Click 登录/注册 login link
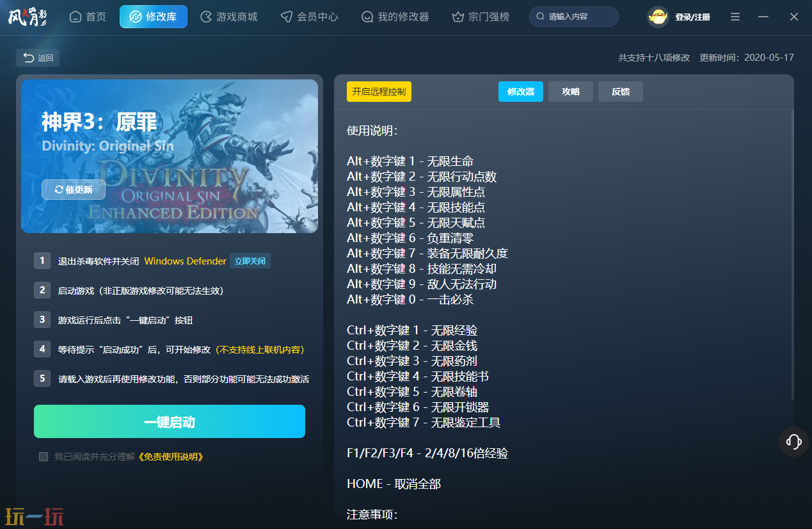The width and height of the screenshot is (812, 529). coord(692,17)
